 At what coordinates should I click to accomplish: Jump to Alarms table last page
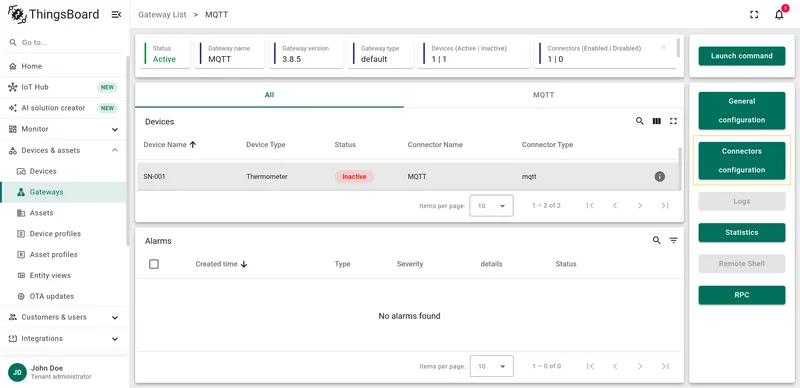coord(665,366)
